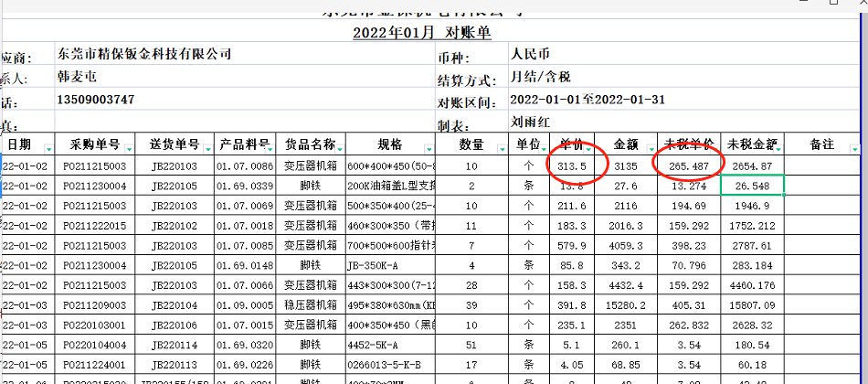Expand the 送货单号 filter arrow
Screen dimensions: 868x384
click(206, 148)
